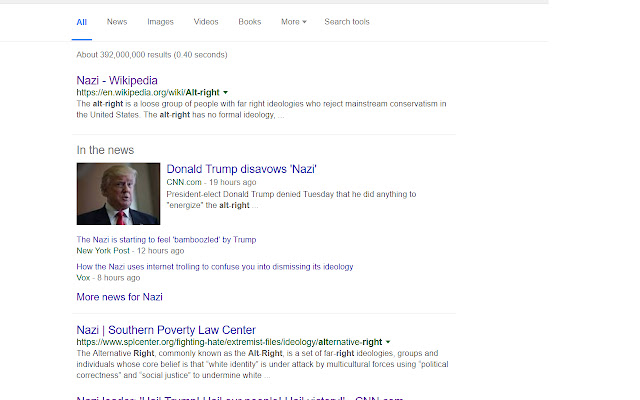Viewport: 640px width, 400px height.
Task: Open the Books tab
Action: click(250, 22)
